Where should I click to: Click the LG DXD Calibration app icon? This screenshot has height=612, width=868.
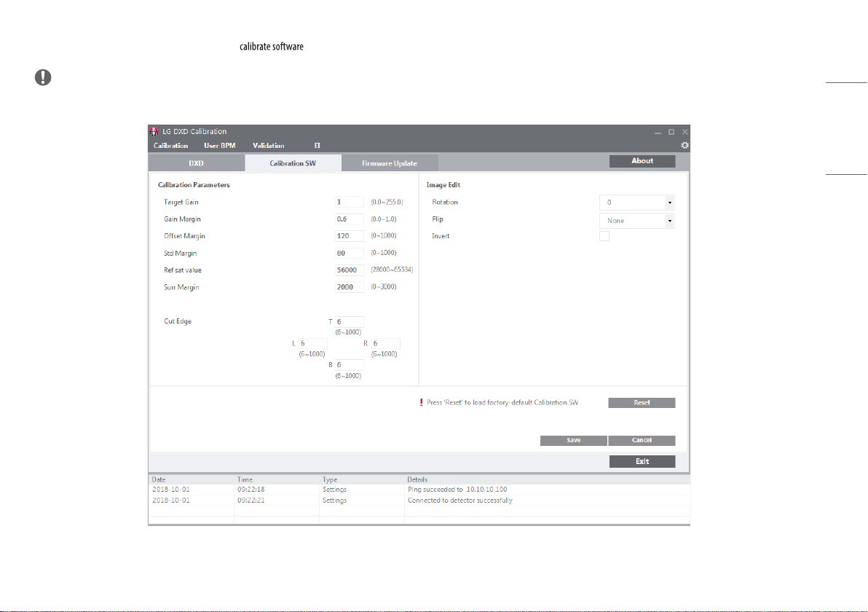154,131
